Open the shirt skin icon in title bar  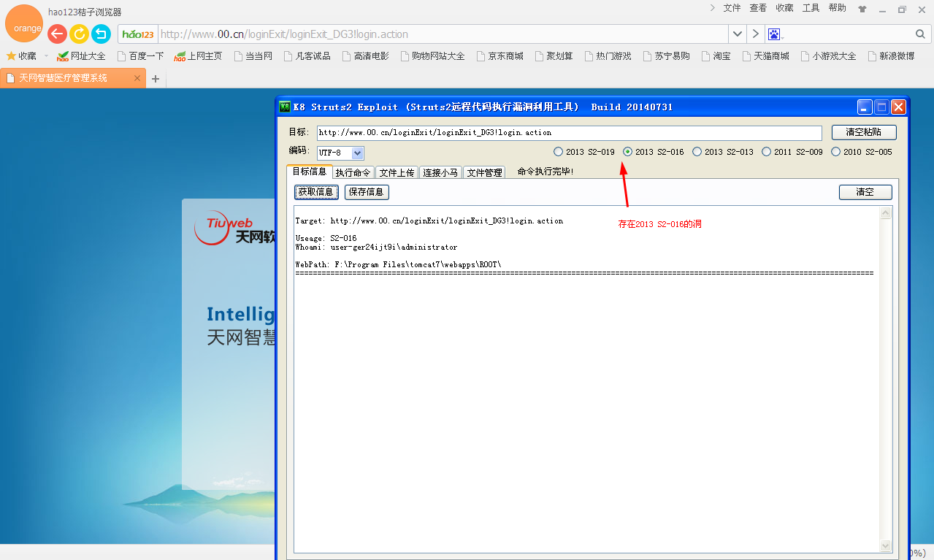(862, 9)
